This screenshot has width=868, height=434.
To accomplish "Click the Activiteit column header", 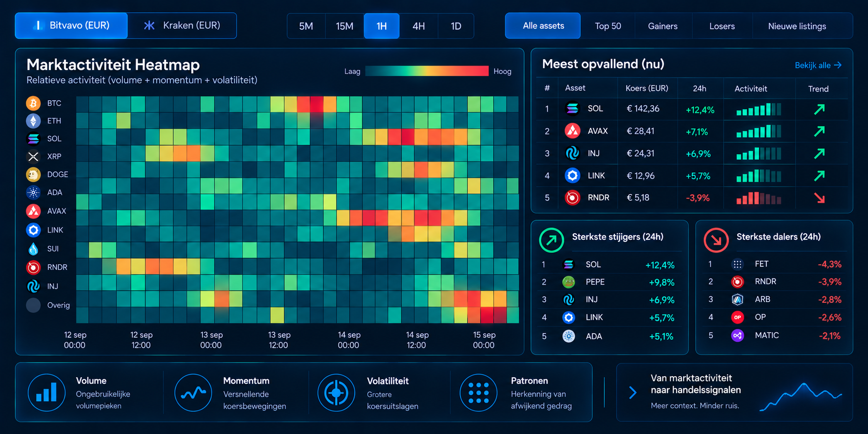I will 751,89.
